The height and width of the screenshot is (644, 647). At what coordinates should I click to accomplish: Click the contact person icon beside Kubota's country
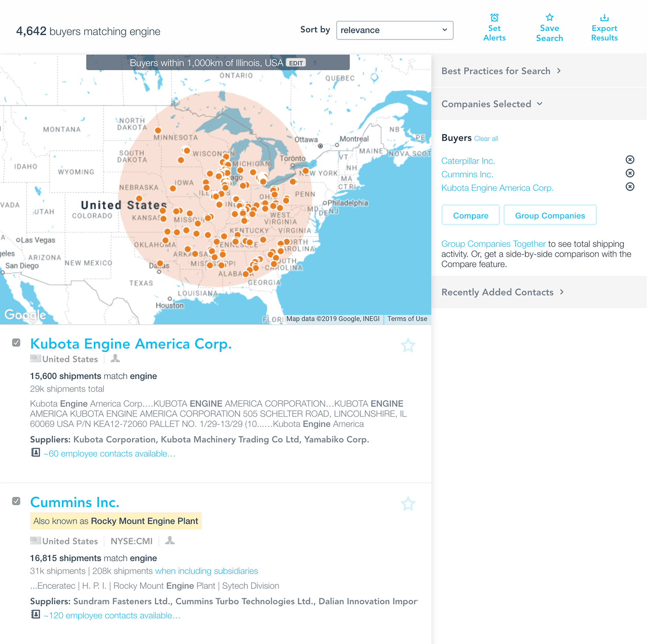115,358
